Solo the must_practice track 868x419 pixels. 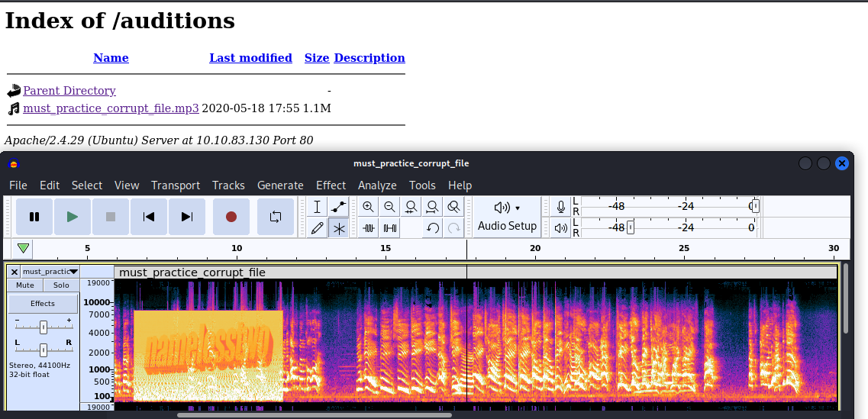click(x=61, y=285)
